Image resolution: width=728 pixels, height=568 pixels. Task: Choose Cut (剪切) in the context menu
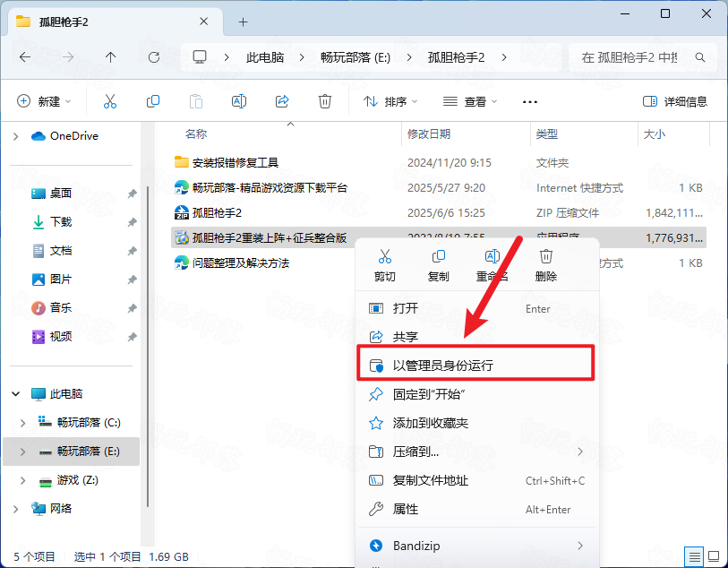(x=384, y=266)
